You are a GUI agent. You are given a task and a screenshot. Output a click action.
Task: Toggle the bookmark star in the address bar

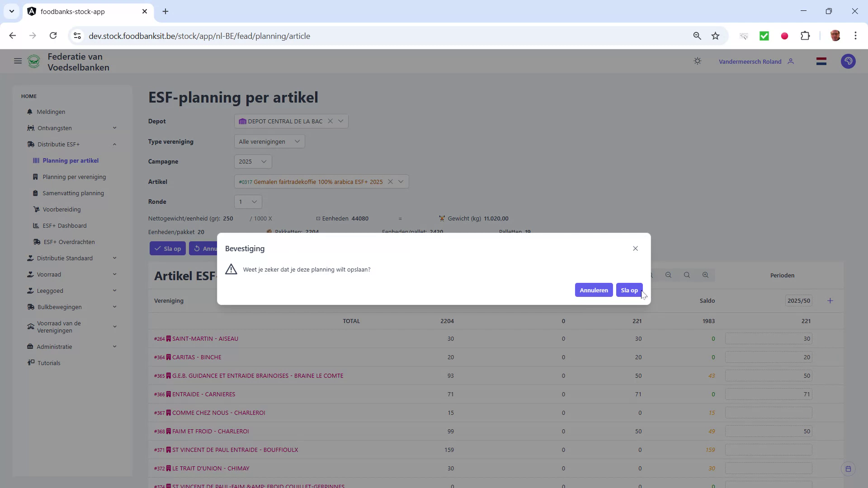click(716, 36)
